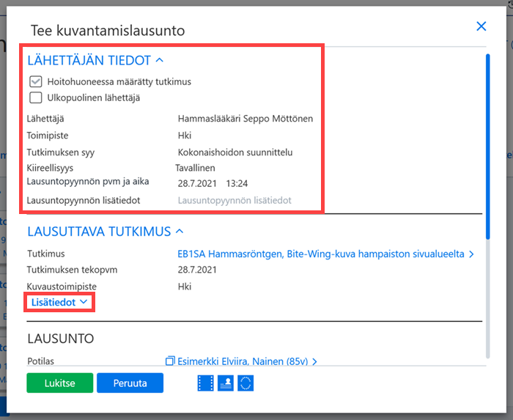Open patient Esimerkki Elviira link
The image size is (513, 420).
pyautogui.click(x=247, y=361)
